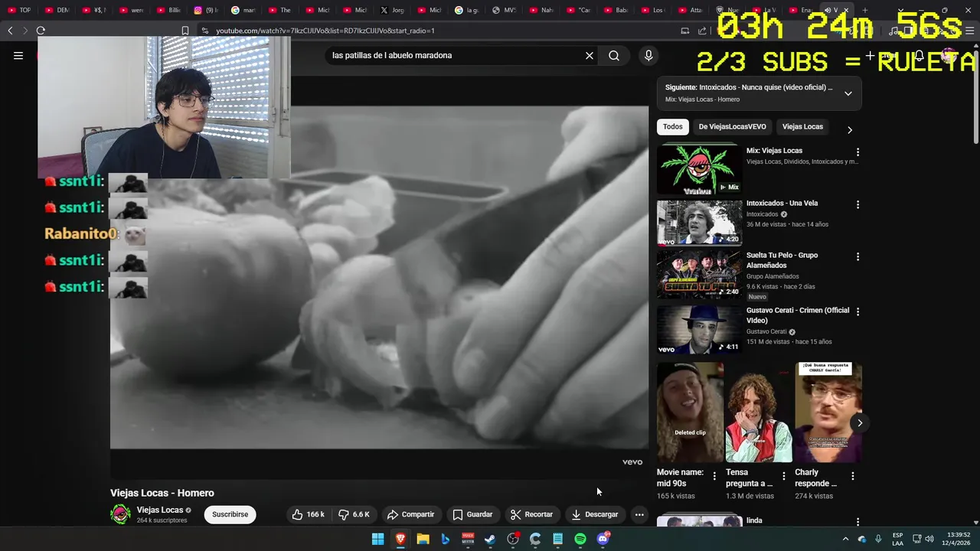Click the browser address bar URL

click(x=325, y=31)
